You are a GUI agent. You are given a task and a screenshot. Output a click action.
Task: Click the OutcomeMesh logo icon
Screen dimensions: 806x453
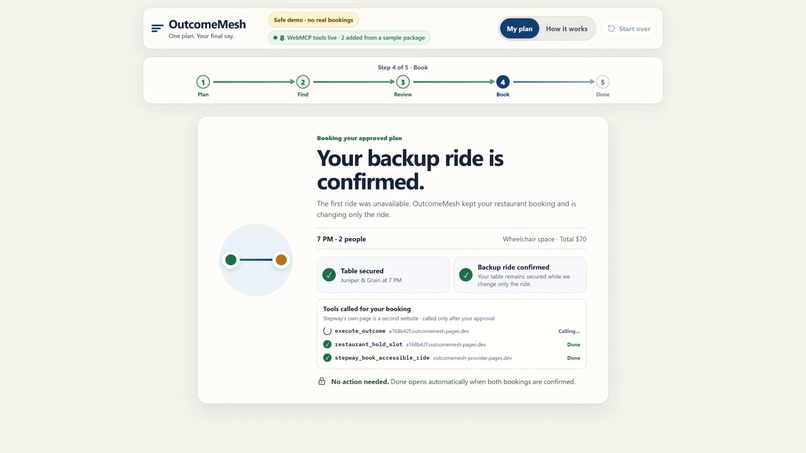coord(157,28)
